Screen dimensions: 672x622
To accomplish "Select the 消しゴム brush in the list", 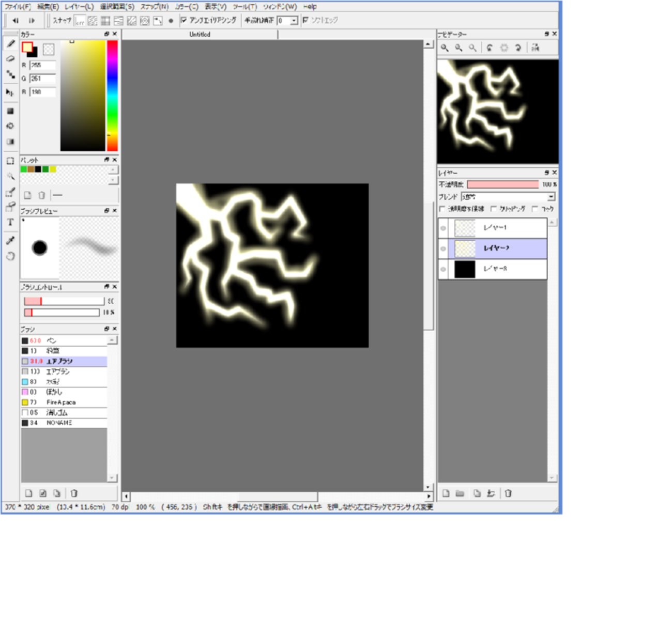I will pos(64,413).
